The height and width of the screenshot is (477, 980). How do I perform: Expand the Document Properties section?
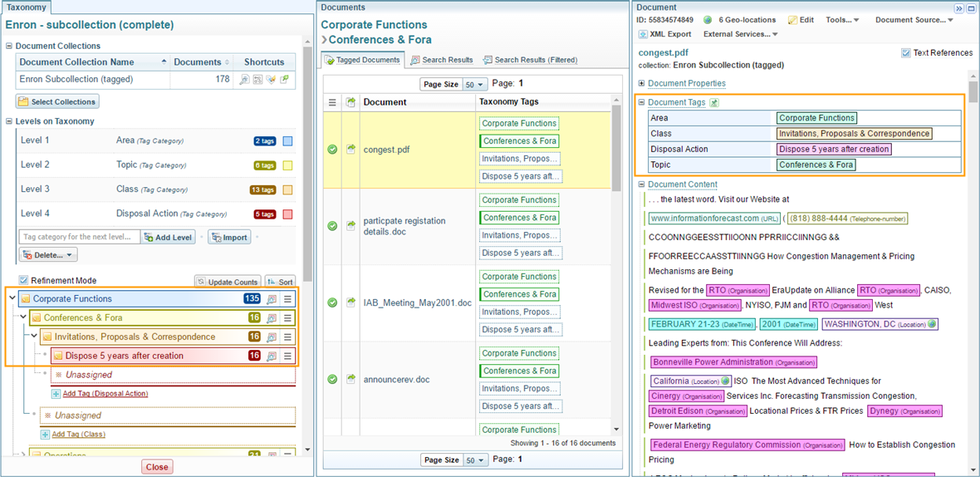click(x=642, y=84)
